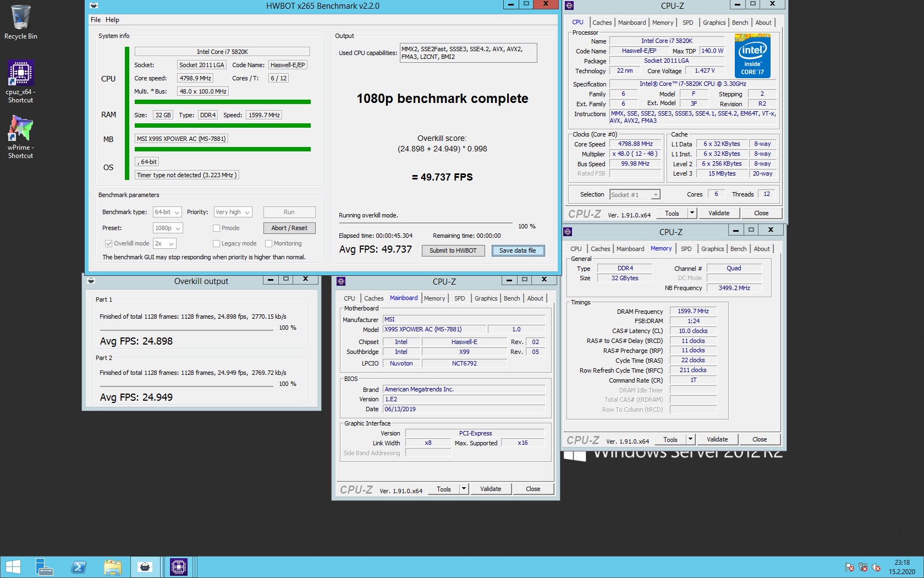
Task: Switch to the HWBOT x265 taskbar button
Action: [x=145, y=567]
